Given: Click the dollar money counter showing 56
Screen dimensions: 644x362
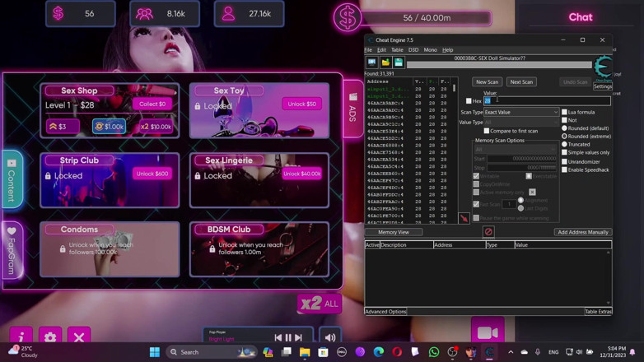Looking at the screenshot, I should click(x=81, y=13).
